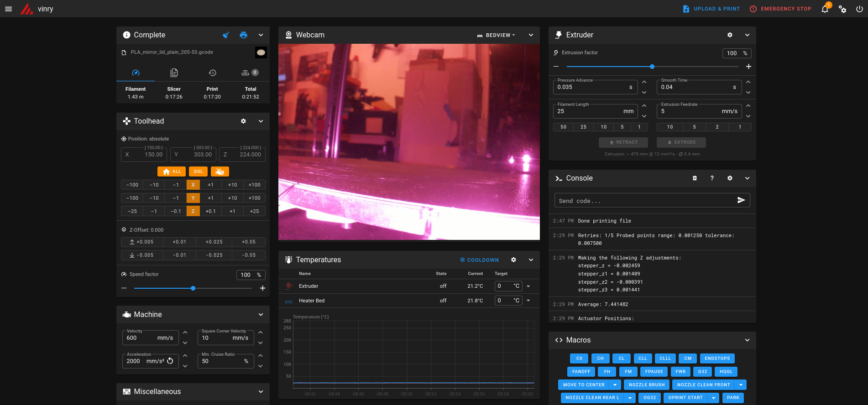Click the COOLDOWN preset button

(479, 260)
